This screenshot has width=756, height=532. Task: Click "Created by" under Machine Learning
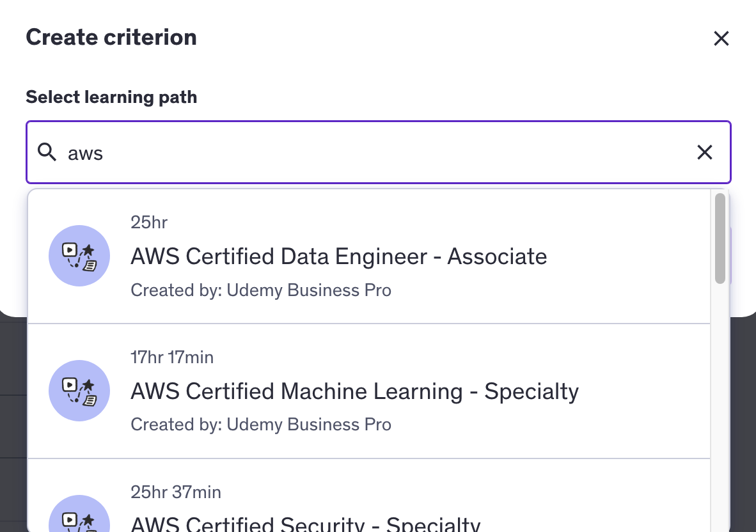pos(260,425)
